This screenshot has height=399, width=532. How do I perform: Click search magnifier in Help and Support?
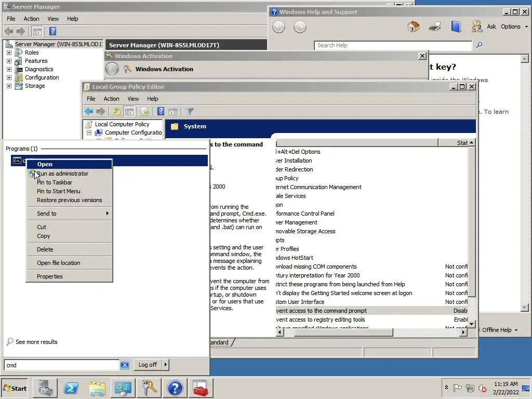click(x=479, y=45)
